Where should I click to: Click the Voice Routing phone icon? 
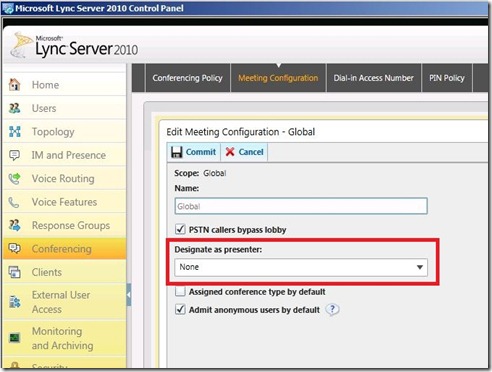[x=14, y=179]
